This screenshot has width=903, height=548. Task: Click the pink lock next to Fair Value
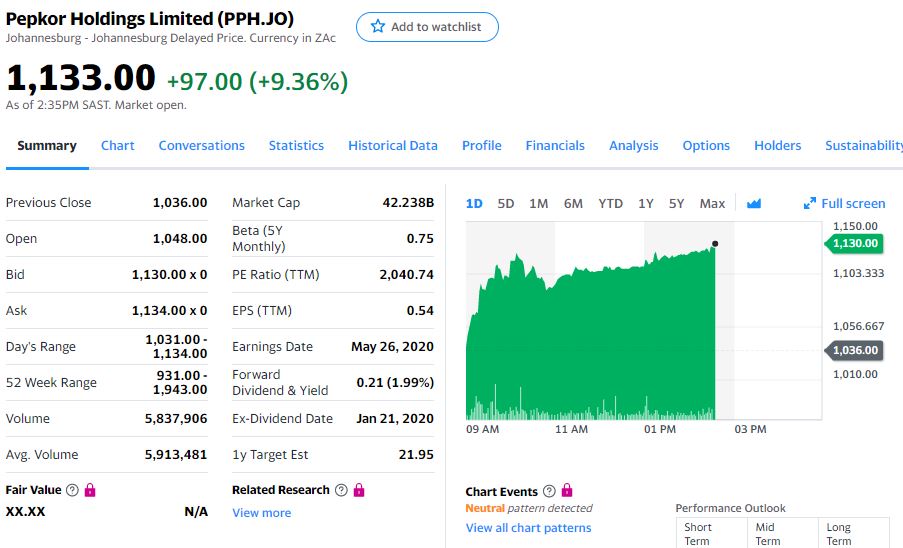(x=90, y=490)
